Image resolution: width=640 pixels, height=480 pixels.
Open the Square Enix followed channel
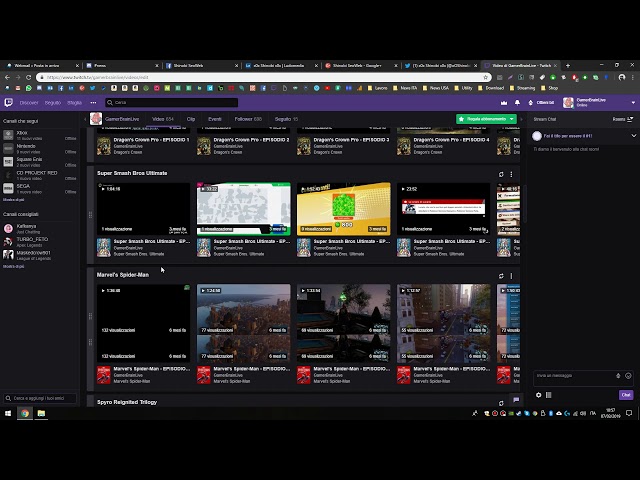tap(40, 162)
